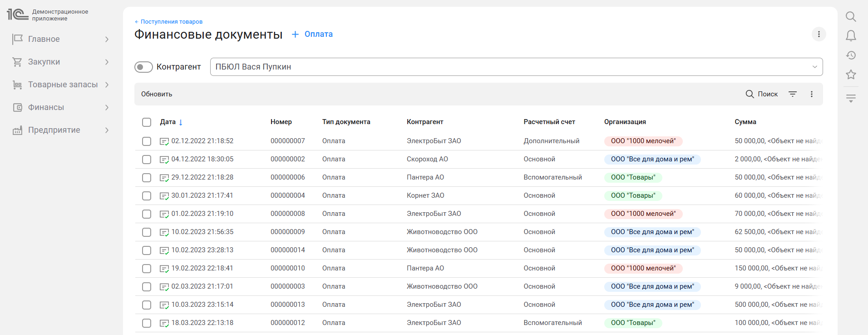868x335 pixels.
Task: Click the document icon for 29.12.2022 row
Action: 164,178
